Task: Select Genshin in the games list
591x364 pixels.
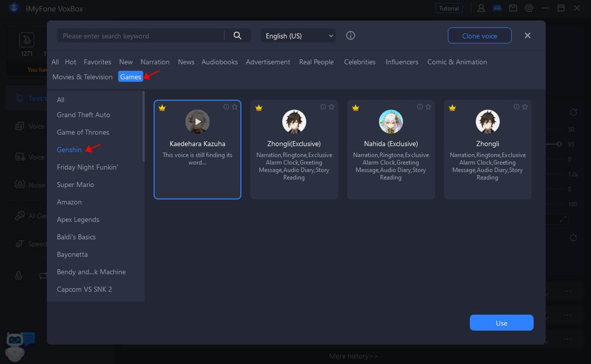Action: [69, 150]
